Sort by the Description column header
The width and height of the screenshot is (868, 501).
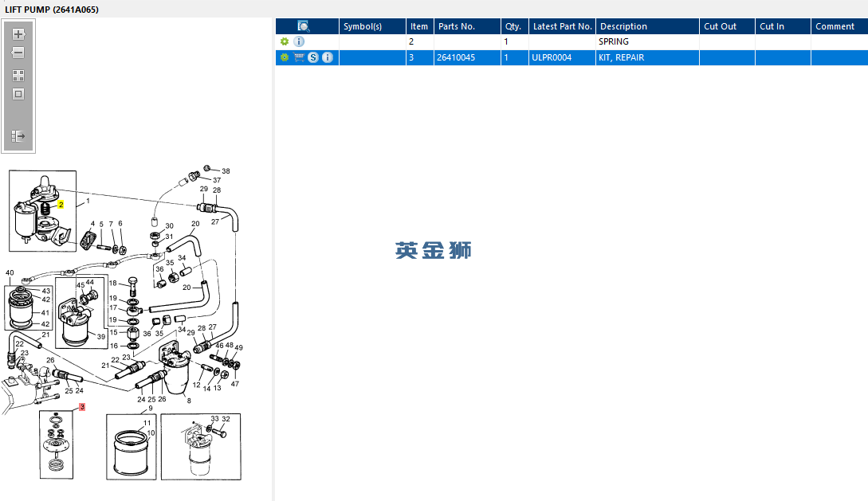pyautogui.click(x=647, y=26)
